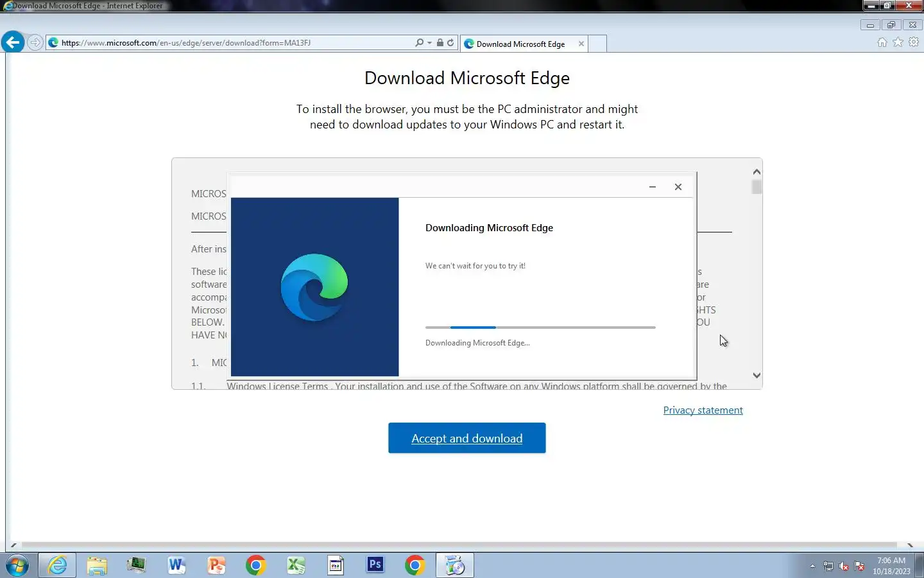Click inner window minimize button
This screenshot has height=578, width=924.
pyautogui.click(x=870, y=25)
